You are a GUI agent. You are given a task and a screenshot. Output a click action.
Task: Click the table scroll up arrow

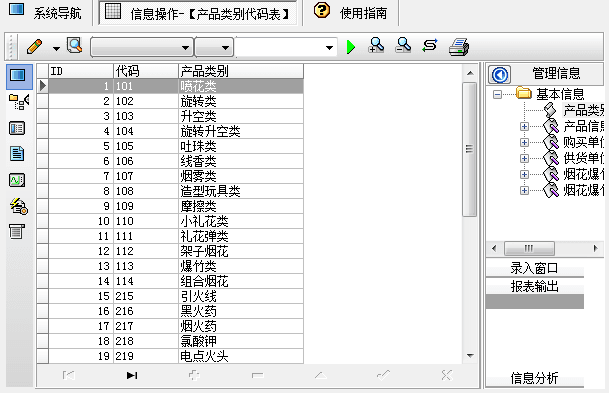point(470,73)
